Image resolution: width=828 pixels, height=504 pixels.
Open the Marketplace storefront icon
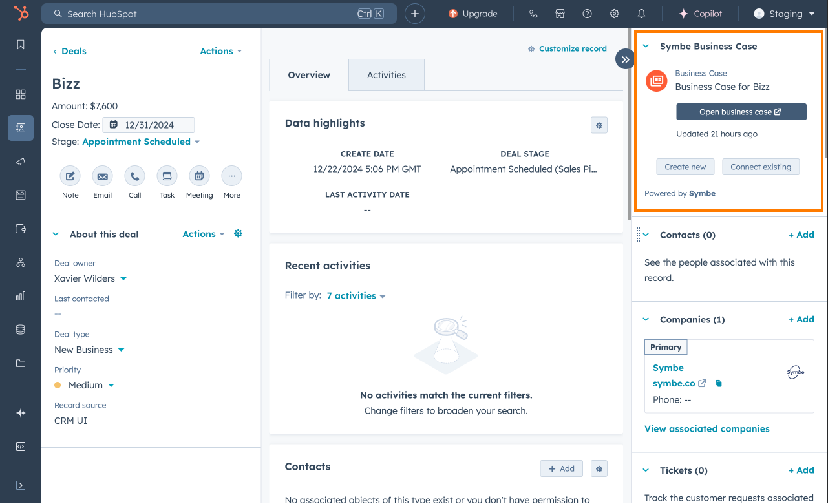[560, 14]
